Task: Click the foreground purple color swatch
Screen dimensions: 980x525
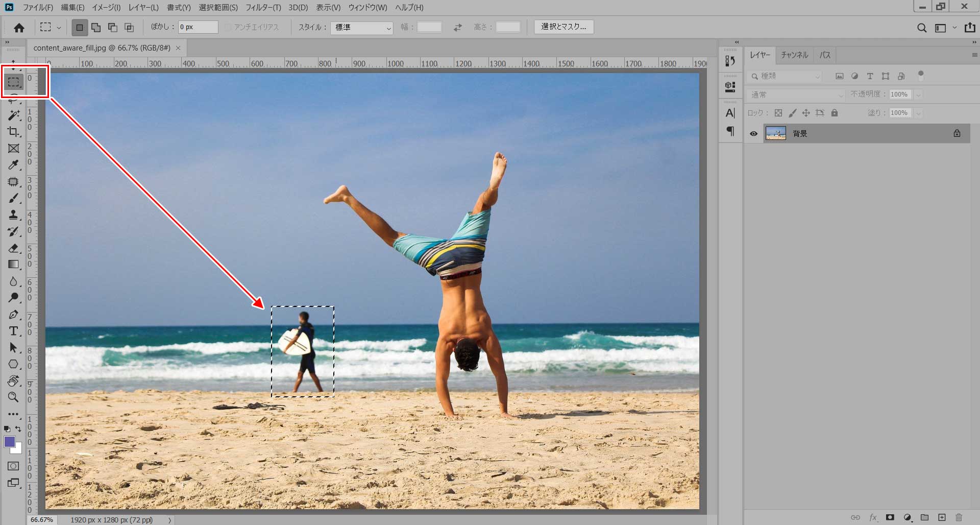Action: tap(9, 441)
